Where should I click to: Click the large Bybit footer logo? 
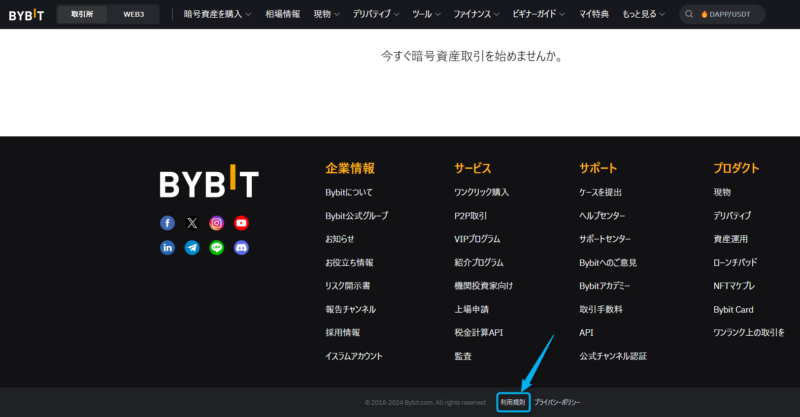(209, 181)
